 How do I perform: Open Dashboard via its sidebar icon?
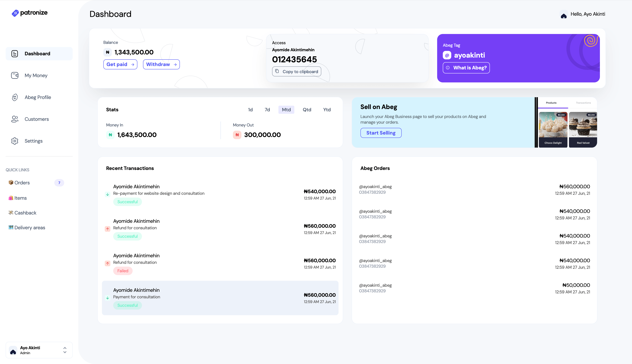pos(15,54)
